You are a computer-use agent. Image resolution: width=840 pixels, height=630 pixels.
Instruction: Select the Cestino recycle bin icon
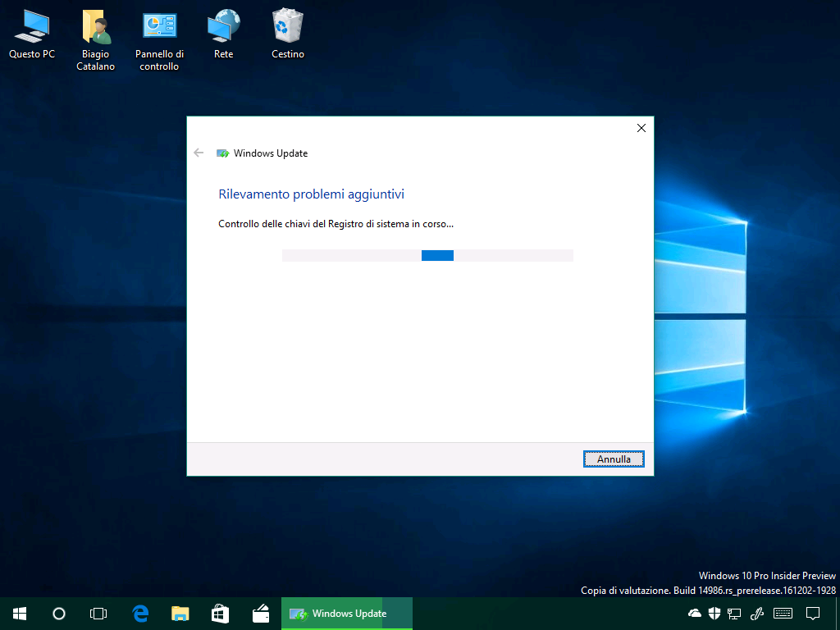tap(288, 34)
